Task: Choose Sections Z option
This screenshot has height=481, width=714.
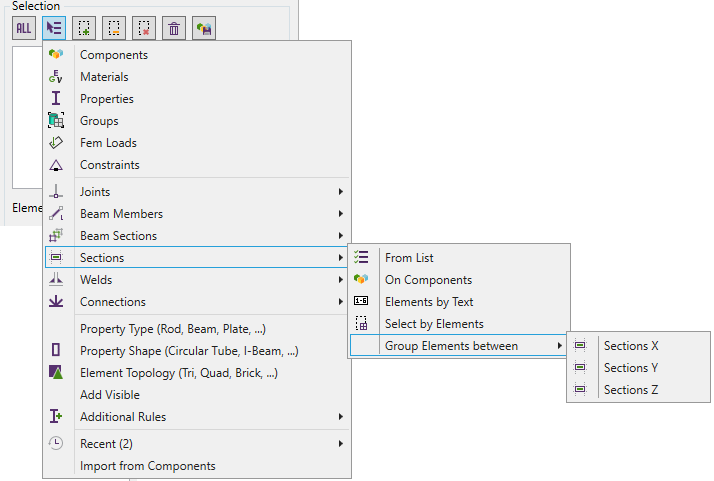Action: pyautogui.click(x=631, y=390)
